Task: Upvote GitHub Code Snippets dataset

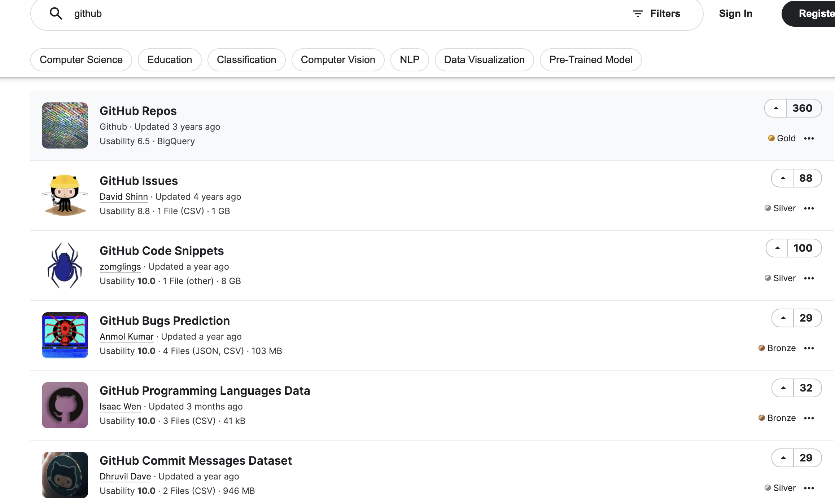Action: point(777,248)
